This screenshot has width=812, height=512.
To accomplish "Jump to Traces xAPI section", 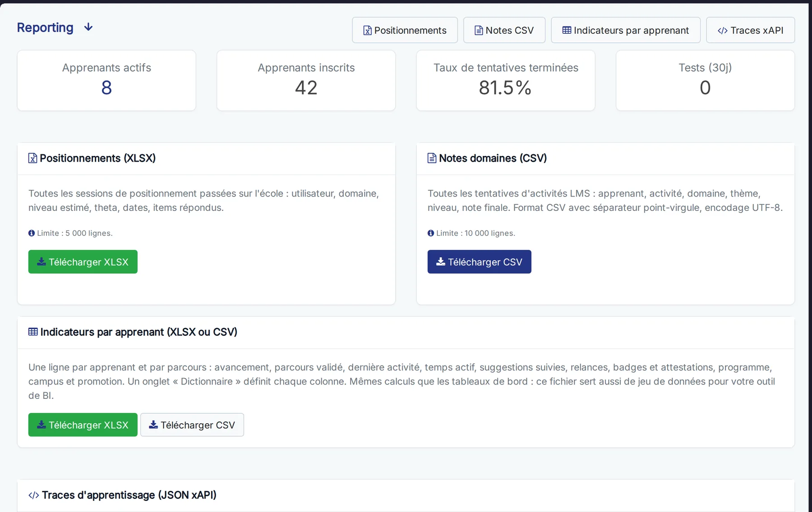I will [750, 30].
